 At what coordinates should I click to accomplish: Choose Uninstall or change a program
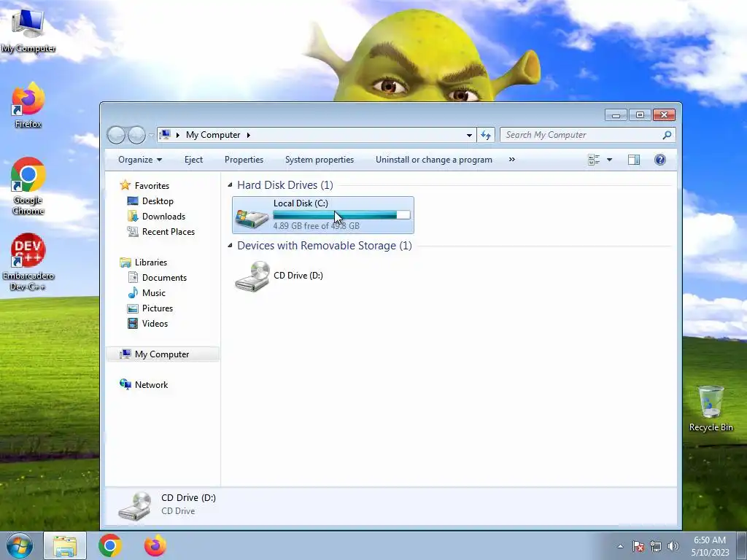click(433, 160)
